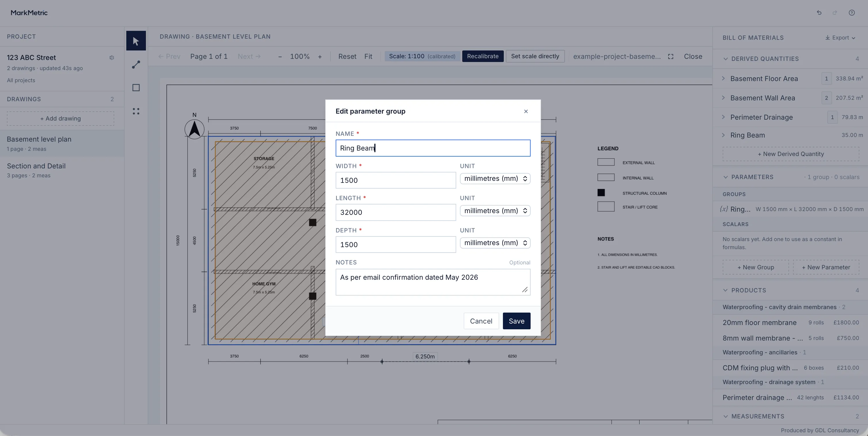Expand the Basement Wall Area row
The width and height of the screenshot is (868, 436).
coord(723,98)
